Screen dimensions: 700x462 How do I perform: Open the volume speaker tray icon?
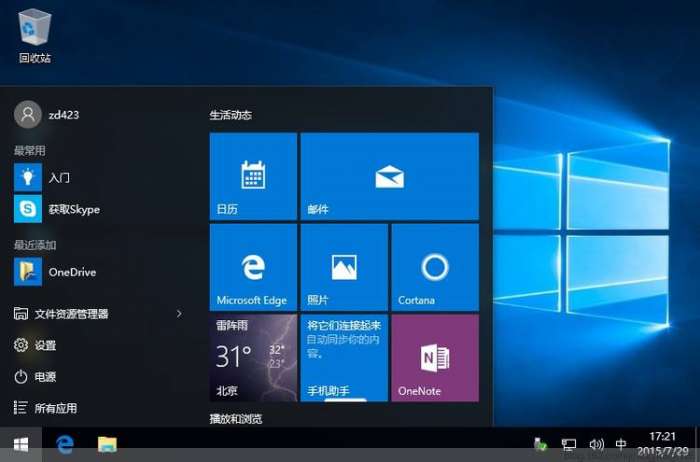coord(596,444)
